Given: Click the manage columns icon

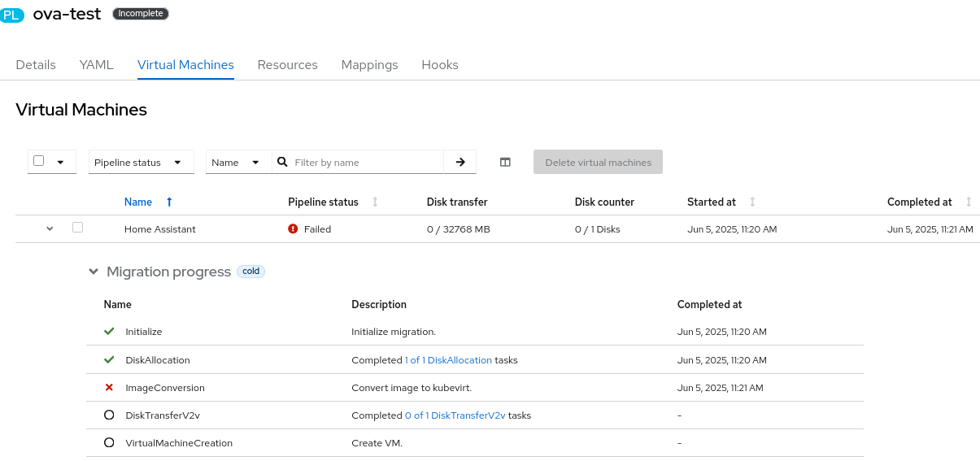Looking at the screenshot, I should pos(505,162).
